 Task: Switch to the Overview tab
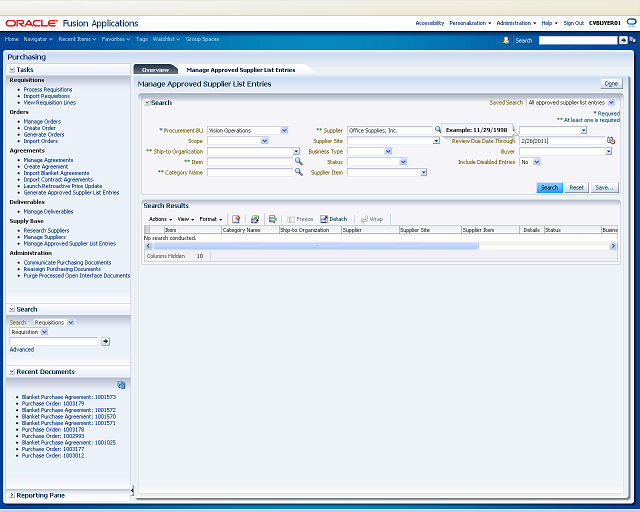156,70
